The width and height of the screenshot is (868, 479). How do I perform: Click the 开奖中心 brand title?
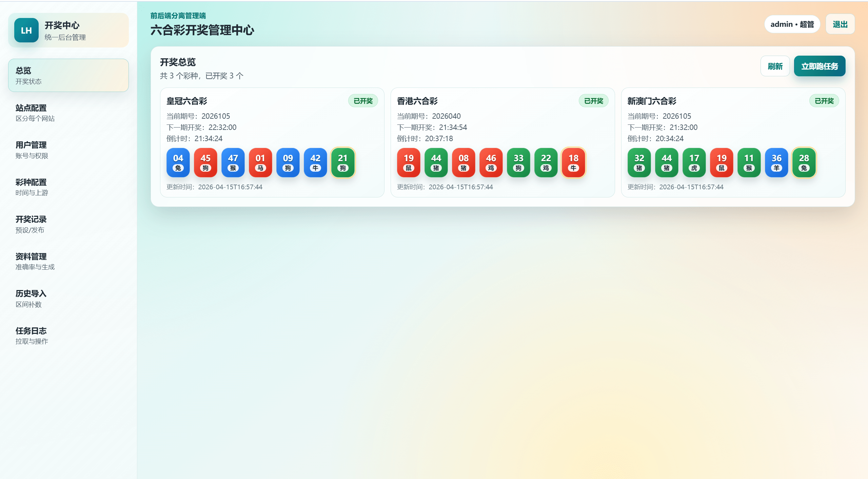pyautogui.click(x=62, y=25)
